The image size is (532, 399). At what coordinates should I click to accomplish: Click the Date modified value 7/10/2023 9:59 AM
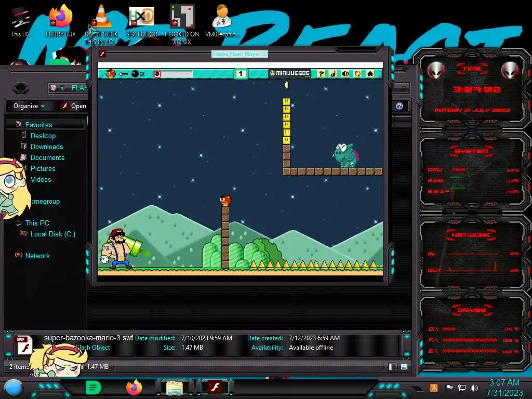[207, 338]
